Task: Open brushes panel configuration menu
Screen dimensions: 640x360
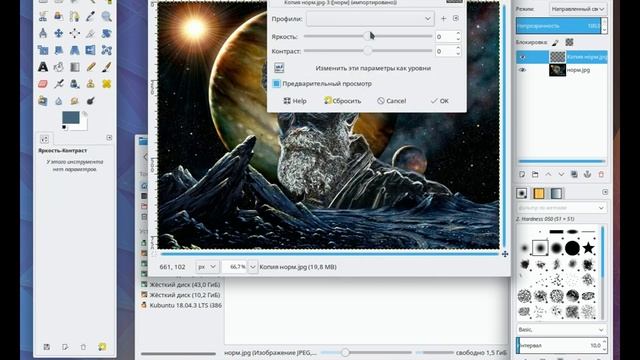Action: point(605,192)
